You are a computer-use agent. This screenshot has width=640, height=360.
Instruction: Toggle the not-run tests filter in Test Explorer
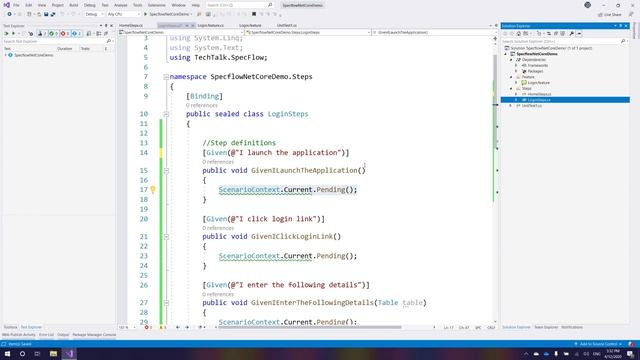(x=76, y=33)
